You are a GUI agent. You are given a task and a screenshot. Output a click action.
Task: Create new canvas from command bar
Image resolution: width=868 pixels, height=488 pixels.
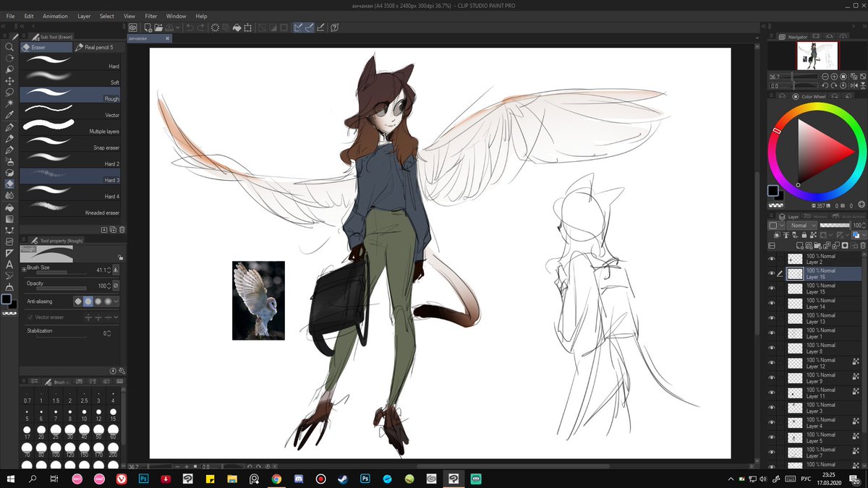click(x=148, y=27)
